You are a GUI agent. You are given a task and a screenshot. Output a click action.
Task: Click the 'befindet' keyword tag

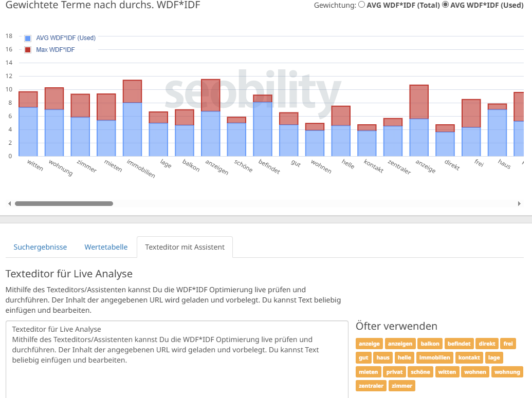point(459,344)
